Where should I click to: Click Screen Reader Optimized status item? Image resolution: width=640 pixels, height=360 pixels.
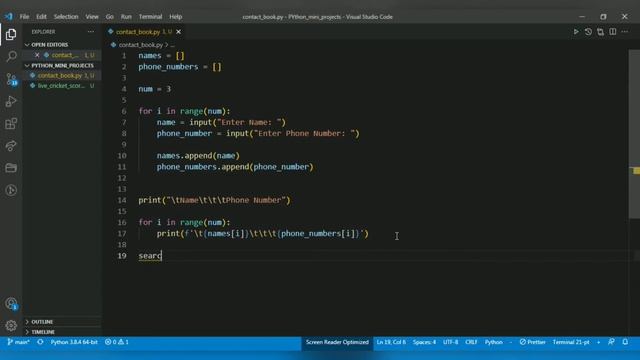[337, 342]
